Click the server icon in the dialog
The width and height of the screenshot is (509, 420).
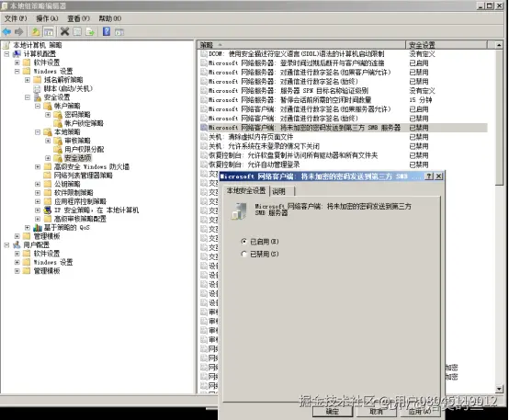(239, 211)
